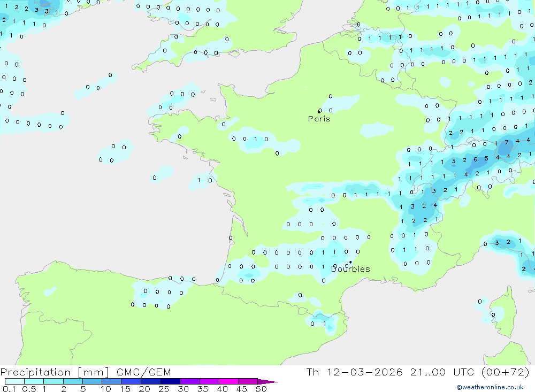Pick the 5–10 mm legend swatch
This screenshot has width=535, height=392.
coord(93,381)
